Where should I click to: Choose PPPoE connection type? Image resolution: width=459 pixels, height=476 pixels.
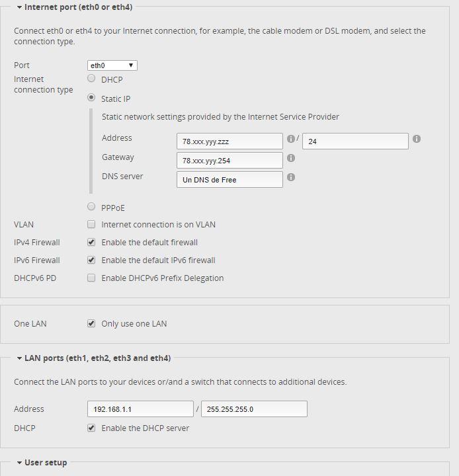(x=91, y=207)
